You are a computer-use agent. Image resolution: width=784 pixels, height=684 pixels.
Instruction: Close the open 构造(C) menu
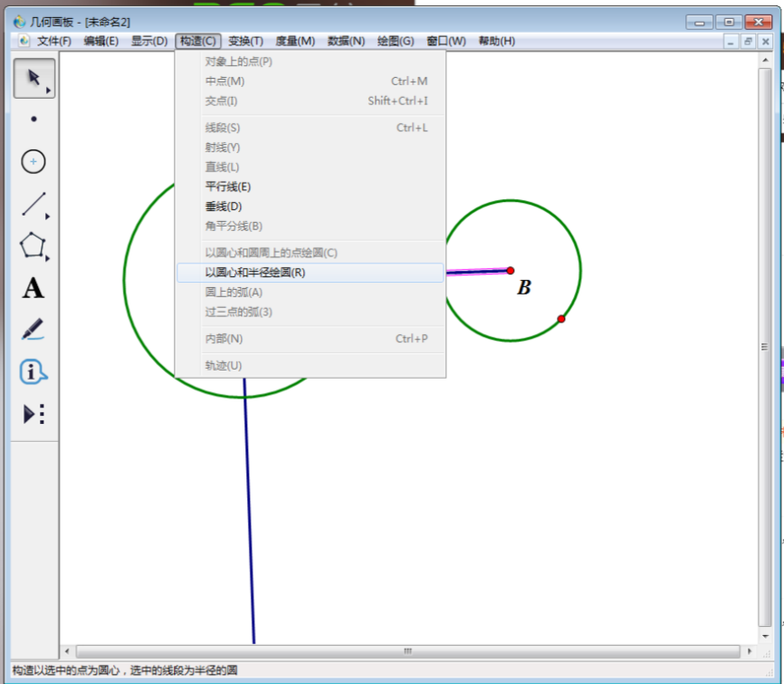tap(198, 41)
